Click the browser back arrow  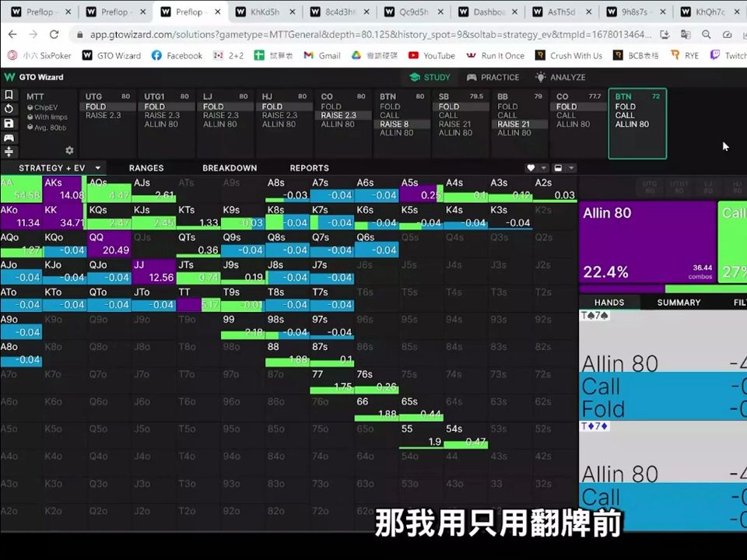[x=12, y=34]
